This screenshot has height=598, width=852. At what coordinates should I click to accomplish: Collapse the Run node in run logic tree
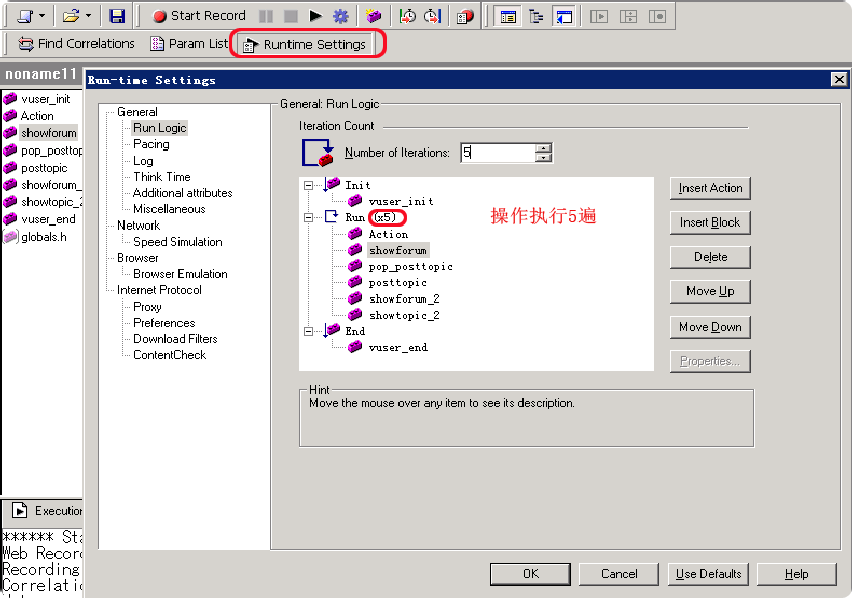308,217
